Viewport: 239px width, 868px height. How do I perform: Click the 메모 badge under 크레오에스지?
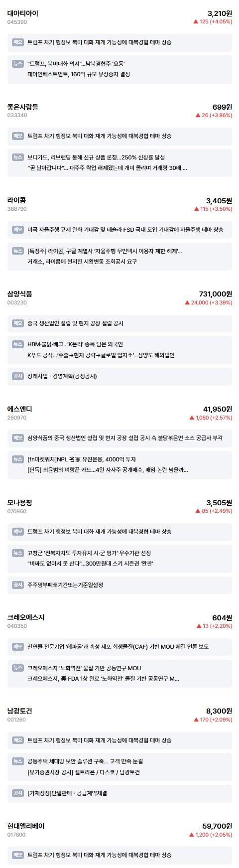[18, 646]
